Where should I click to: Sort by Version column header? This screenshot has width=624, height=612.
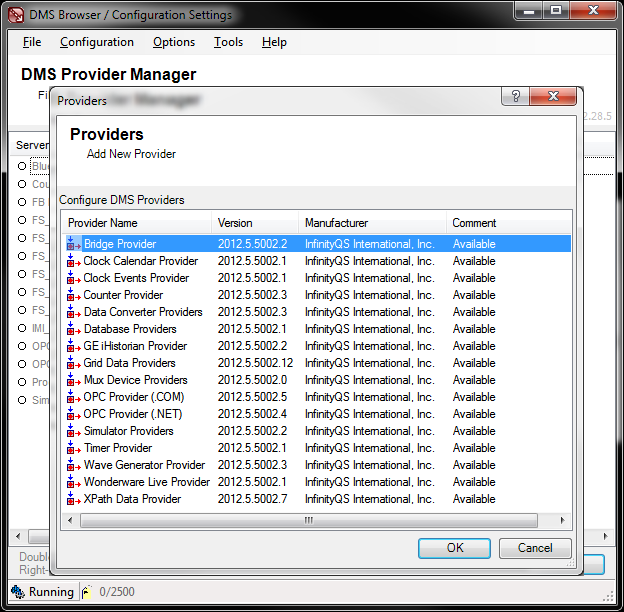(x=255, y=223)
